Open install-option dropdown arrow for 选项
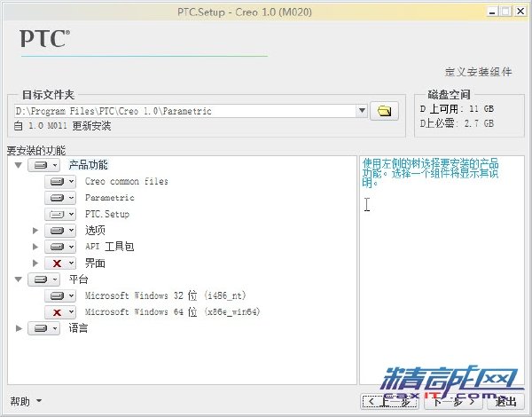Image resolution: width=532 pixels, height=417 pixels. click(x=71, y=231)
